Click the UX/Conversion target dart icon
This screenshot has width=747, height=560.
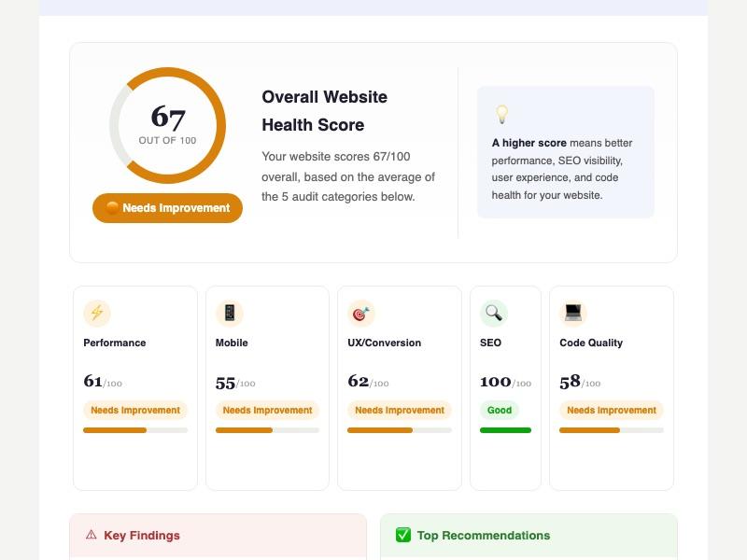pos(361,313)
